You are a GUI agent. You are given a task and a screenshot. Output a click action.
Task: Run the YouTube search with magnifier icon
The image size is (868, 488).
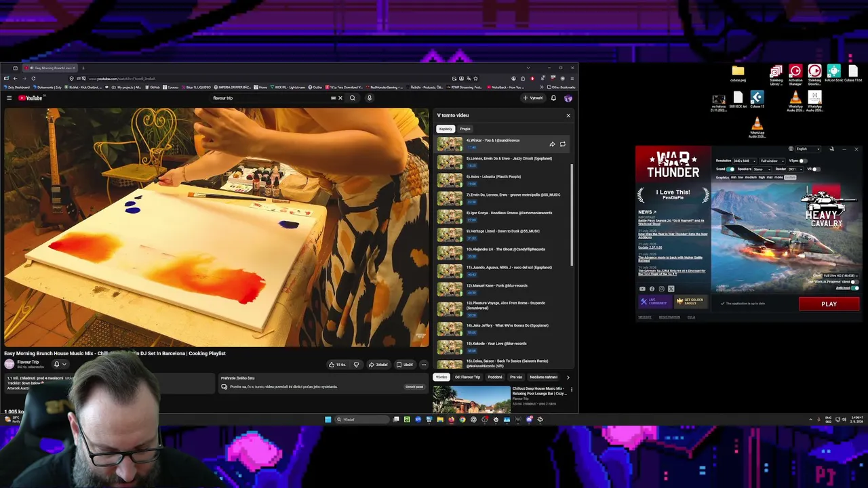[x=352, y=98]
